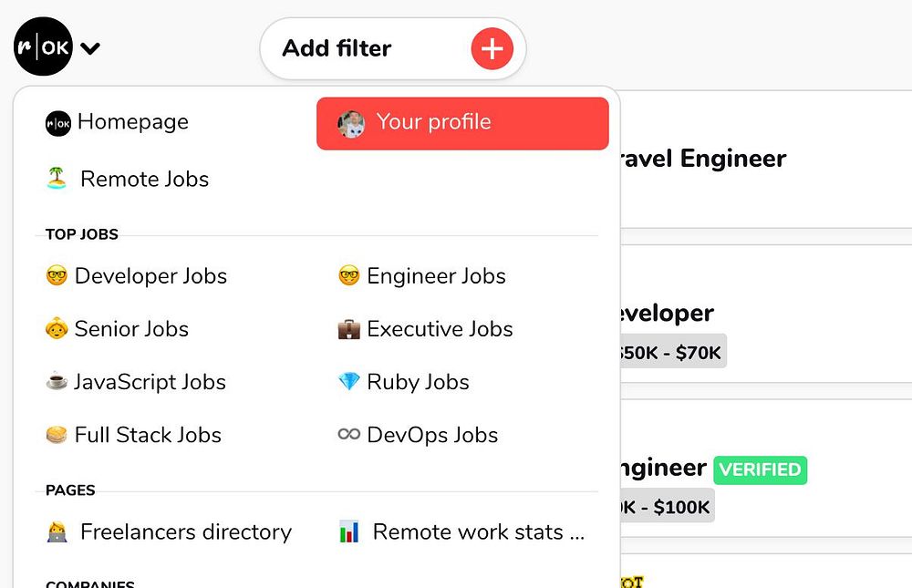Open Remote Jobs menu entry
Image resolution: width=912 pixels, height=588 pixels.
coord(144,180)
